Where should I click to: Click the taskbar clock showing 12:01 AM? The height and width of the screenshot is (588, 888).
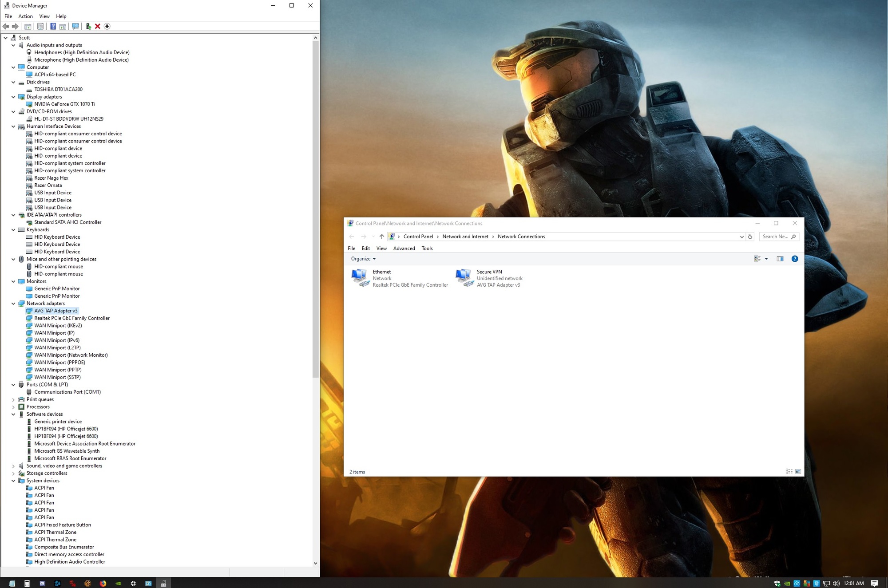click(853, 584)
